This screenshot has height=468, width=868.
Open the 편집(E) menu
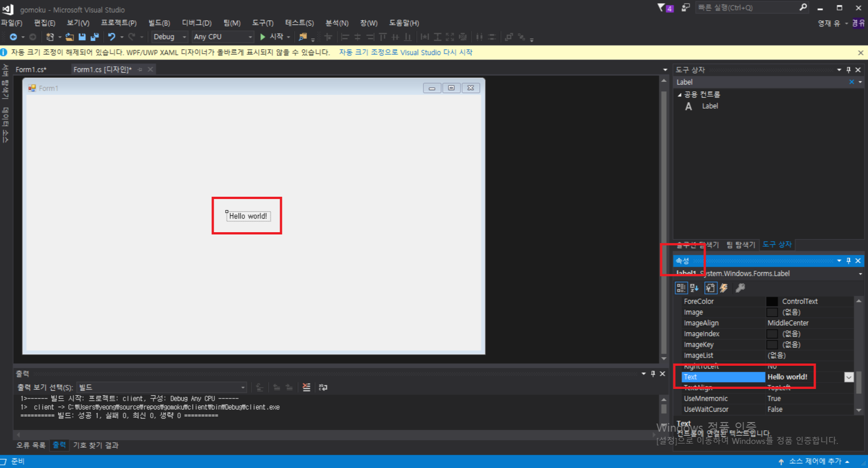tap(45, 23)
